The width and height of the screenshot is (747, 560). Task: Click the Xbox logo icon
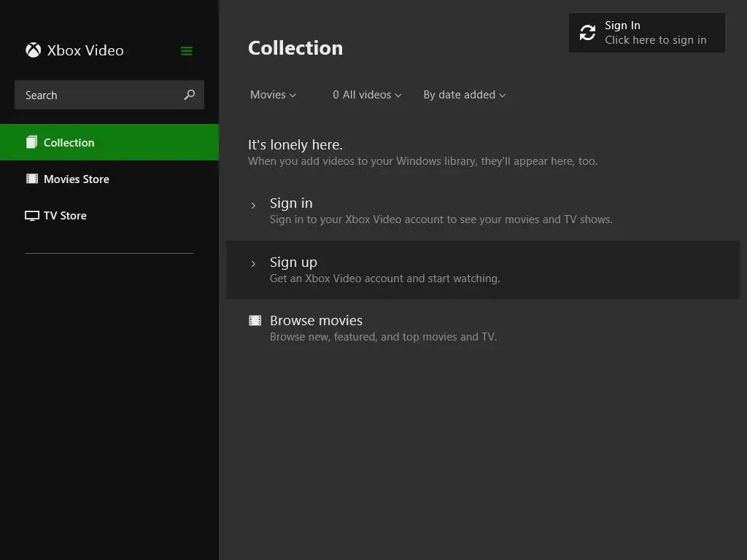[33, 50]
